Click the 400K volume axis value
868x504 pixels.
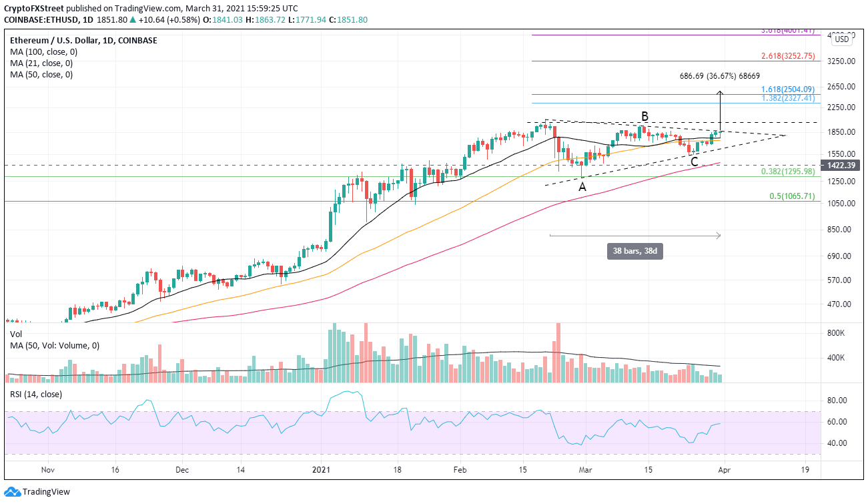[x=837, y=358]
